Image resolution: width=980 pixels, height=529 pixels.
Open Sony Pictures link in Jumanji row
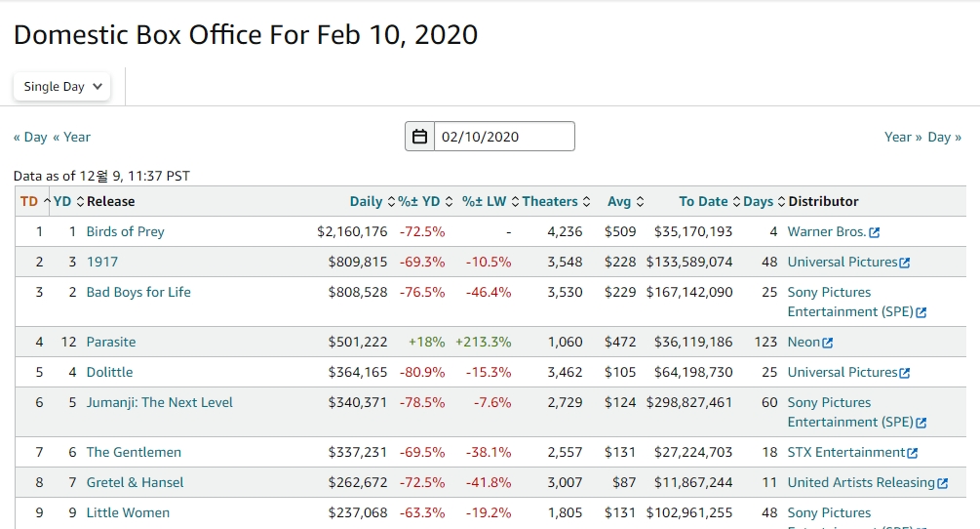(850, 412)
